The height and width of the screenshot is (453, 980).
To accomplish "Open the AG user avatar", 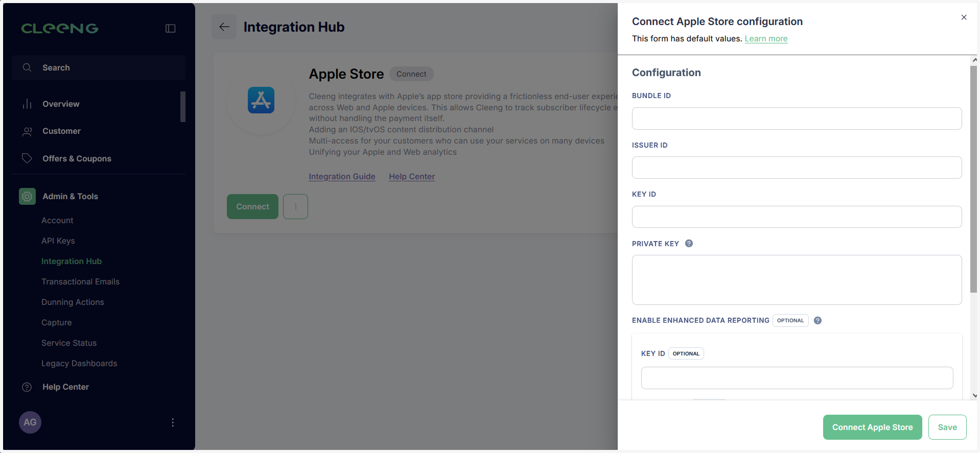I will [30, 422].
